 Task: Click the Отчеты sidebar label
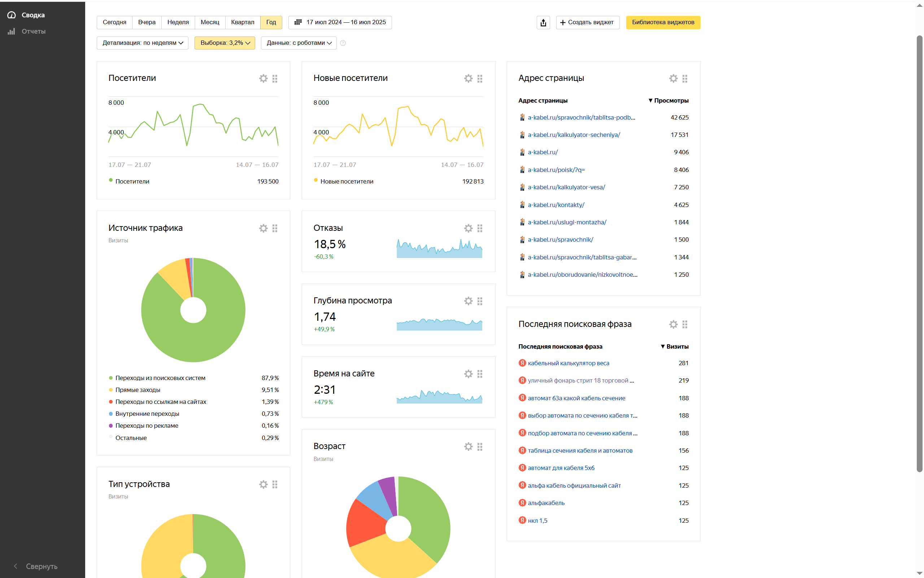click(34, 31)
